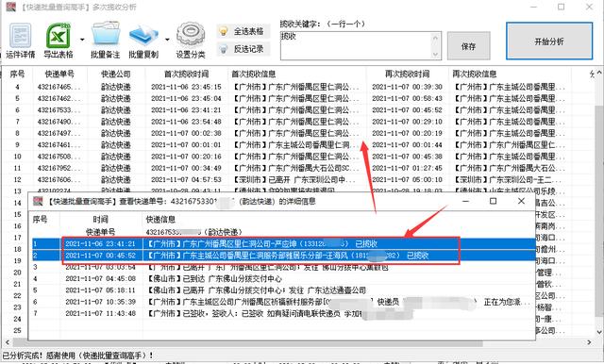Select cell 2021-11-07 00:20:16 in row 10
This screenshot has width=604, height=364.
pos(186,157)
